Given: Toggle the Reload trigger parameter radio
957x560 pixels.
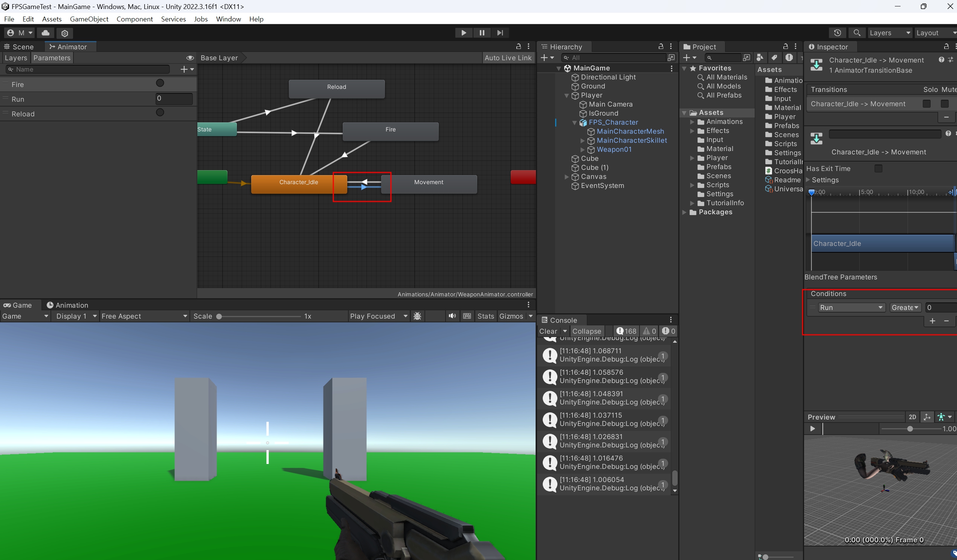Looking at the screenshot, I should 160,112.
